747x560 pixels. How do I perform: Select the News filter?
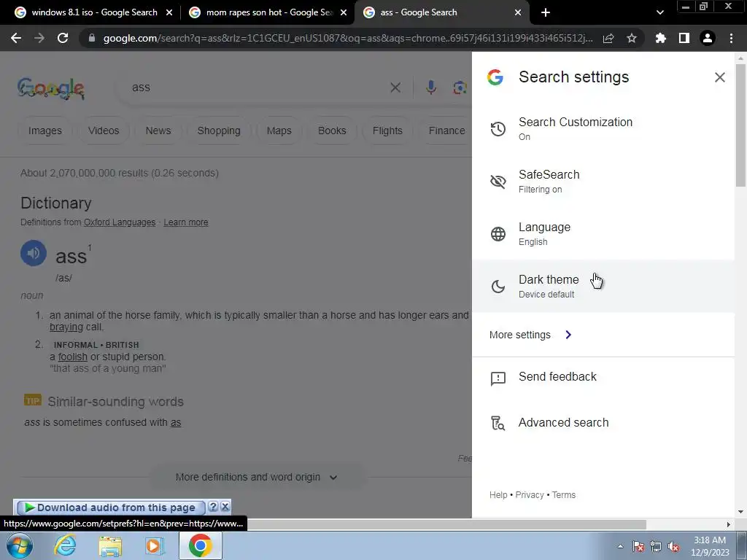[x=158, y=131]
